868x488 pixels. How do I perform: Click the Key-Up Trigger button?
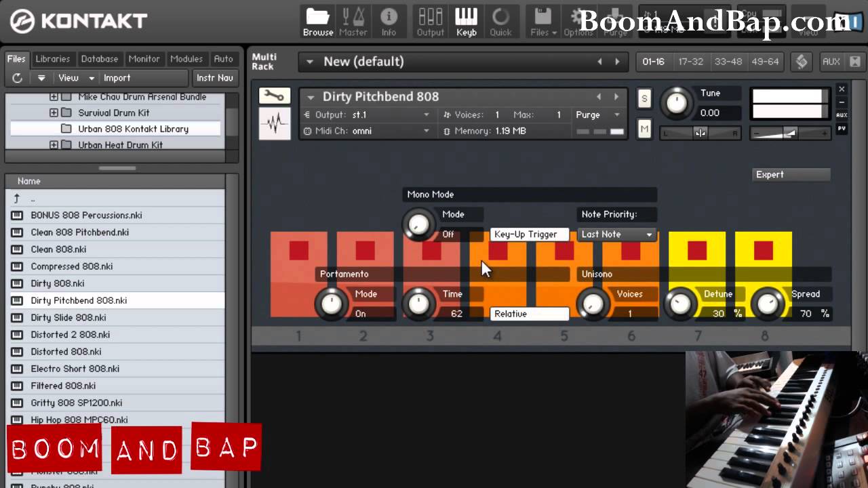point(529,235)
